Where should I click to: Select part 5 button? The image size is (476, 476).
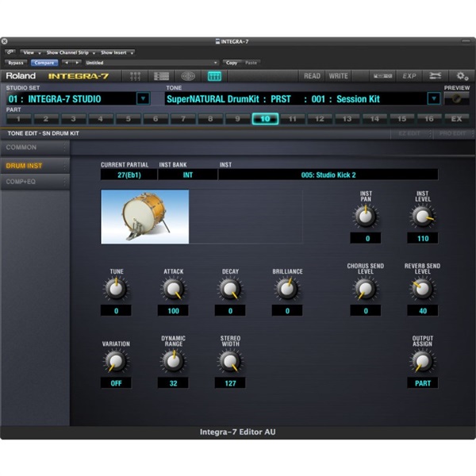coord(128,119)
